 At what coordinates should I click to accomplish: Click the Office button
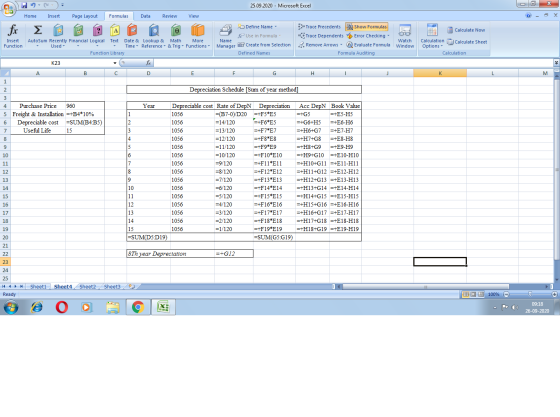click(8, 9)
